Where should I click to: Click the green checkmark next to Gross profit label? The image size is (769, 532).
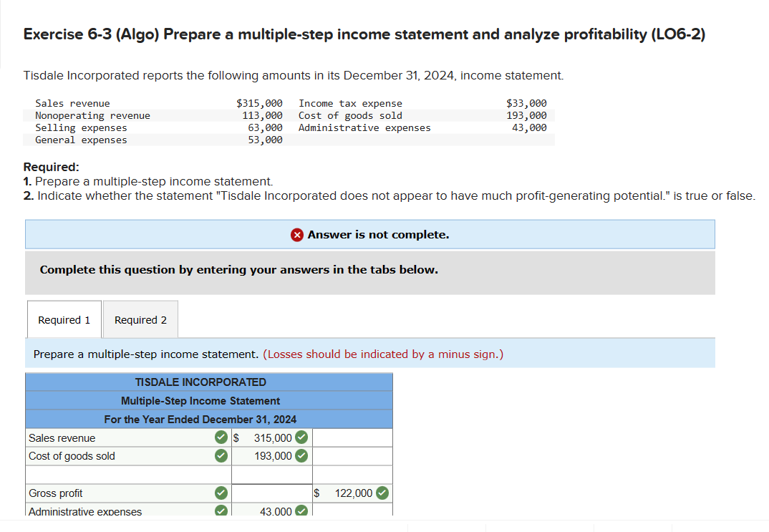click(x=221, y=493)
